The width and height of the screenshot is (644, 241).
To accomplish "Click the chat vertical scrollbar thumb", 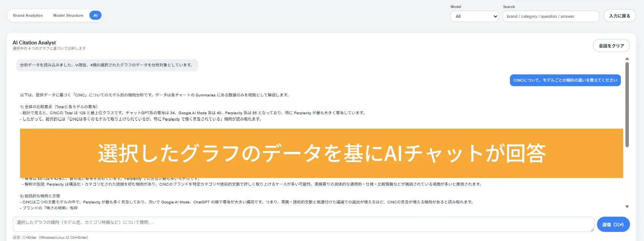I will [x=627, y=105].
